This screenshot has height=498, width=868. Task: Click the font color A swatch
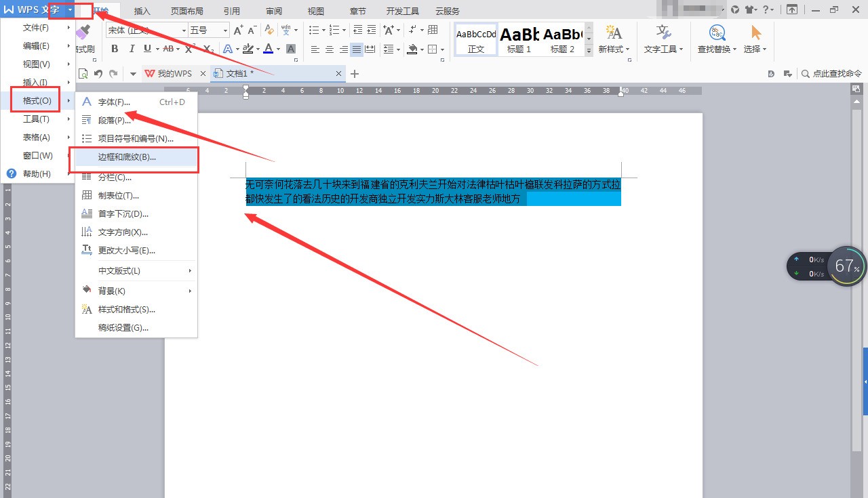click(269, 49)
